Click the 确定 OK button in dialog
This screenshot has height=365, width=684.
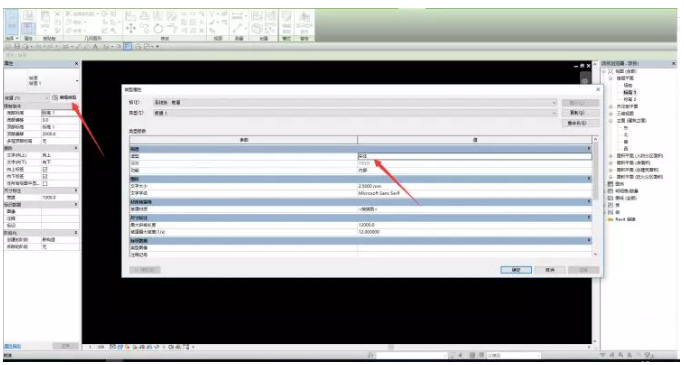[516, 270]
